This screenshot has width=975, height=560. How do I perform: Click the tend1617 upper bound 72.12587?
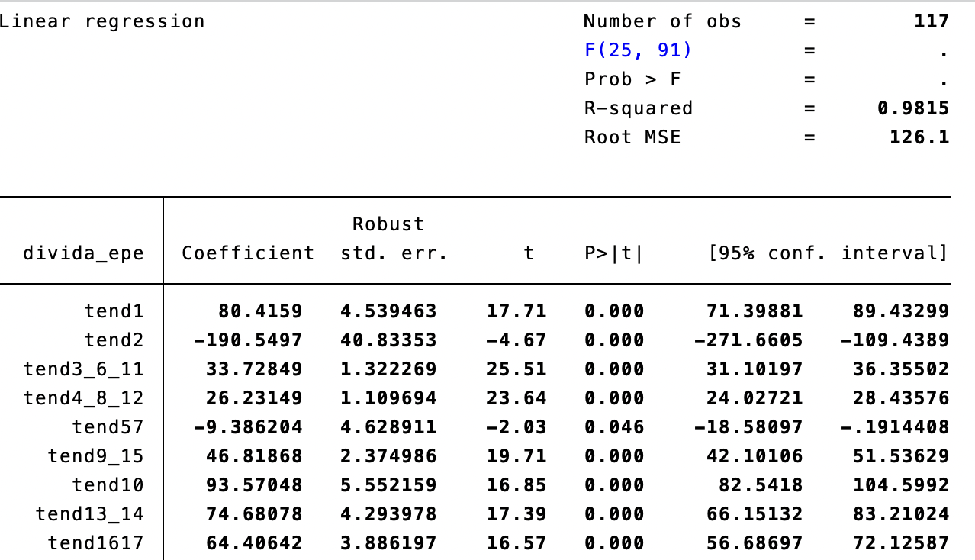901,543
